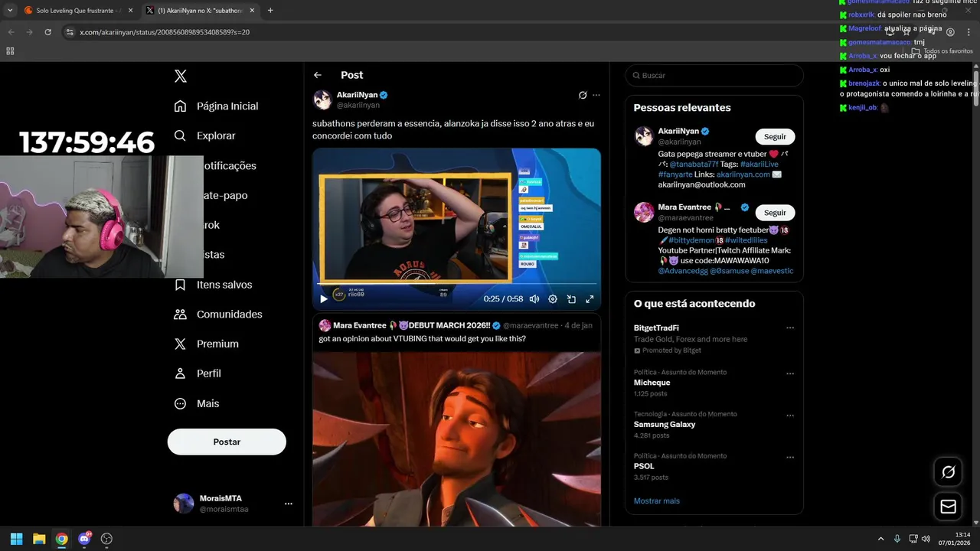This screenshot has width=980, height=551.
Task: Open the Samsung Galaxy trending topic
Action: tap(665, 424)
